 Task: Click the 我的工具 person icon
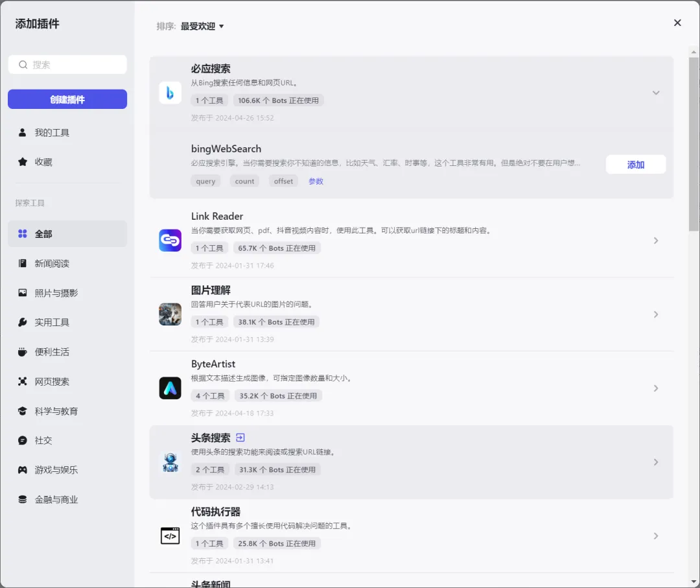tap(23, 133)
